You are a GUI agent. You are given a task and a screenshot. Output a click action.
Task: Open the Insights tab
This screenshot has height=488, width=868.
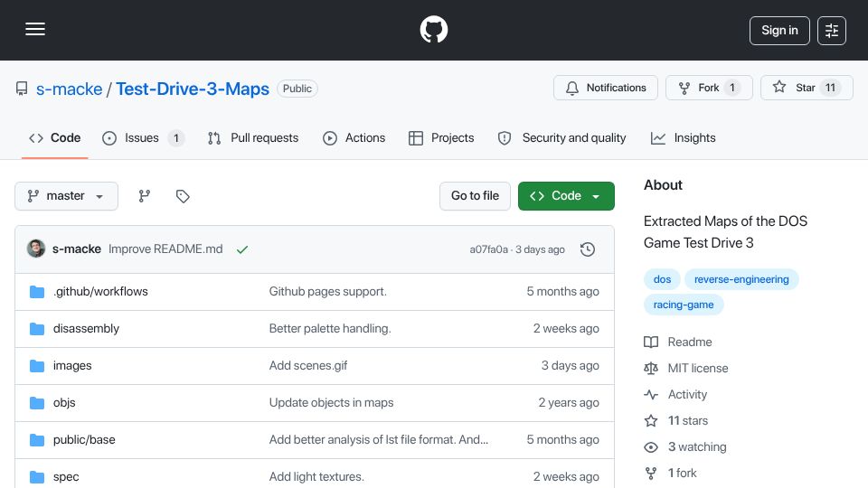coord(684,137)
